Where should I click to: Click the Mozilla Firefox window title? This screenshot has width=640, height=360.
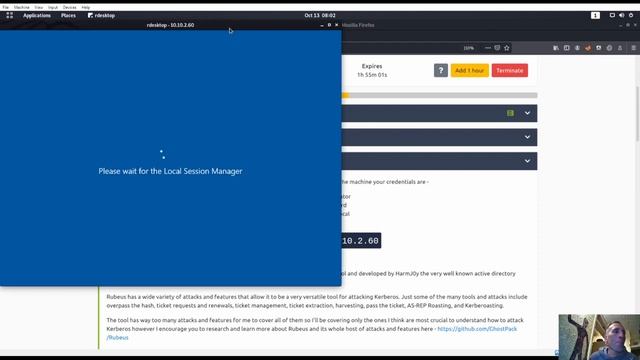point(358,25)
